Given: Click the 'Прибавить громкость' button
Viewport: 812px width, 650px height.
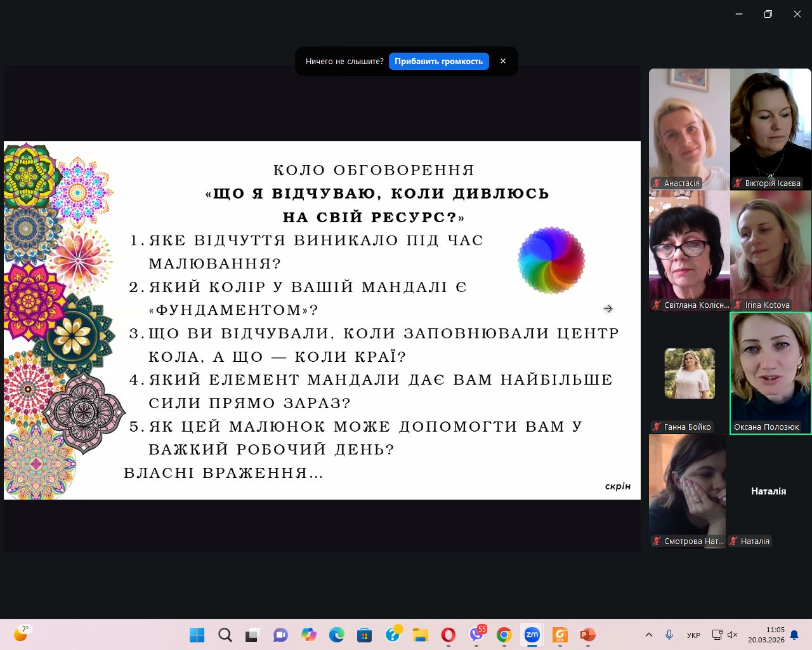Looking at the screenshot, I should click(x=438, y=62).
